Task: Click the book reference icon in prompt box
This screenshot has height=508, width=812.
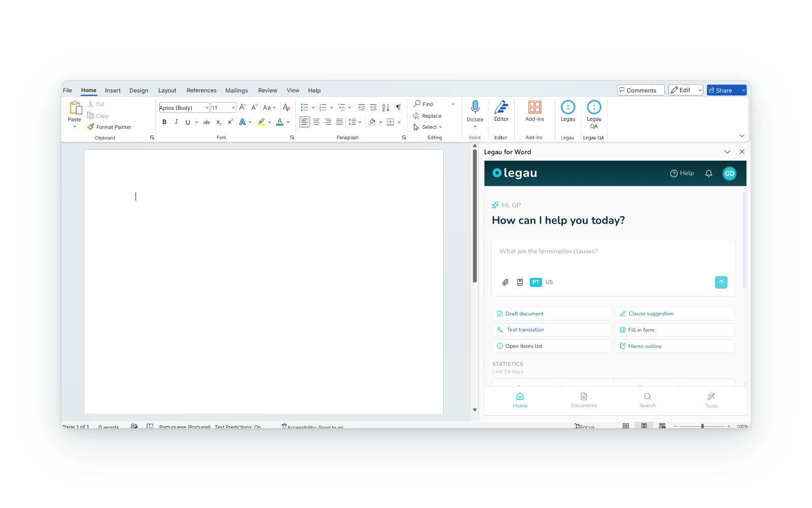Action: click(520, 282)
